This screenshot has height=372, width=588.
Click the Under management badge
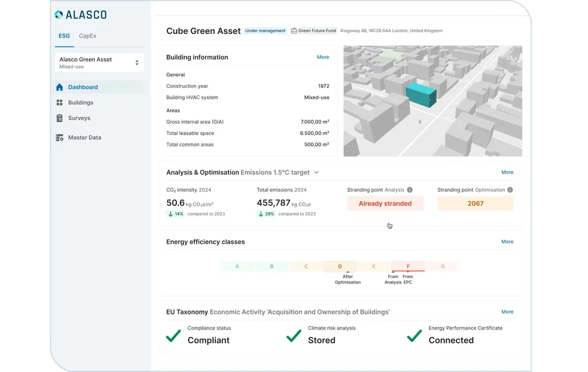point(265,31)
